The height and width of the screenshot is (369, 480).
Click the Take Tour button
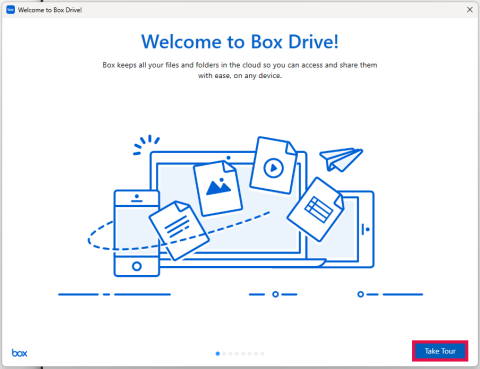(x=440, y=351)
